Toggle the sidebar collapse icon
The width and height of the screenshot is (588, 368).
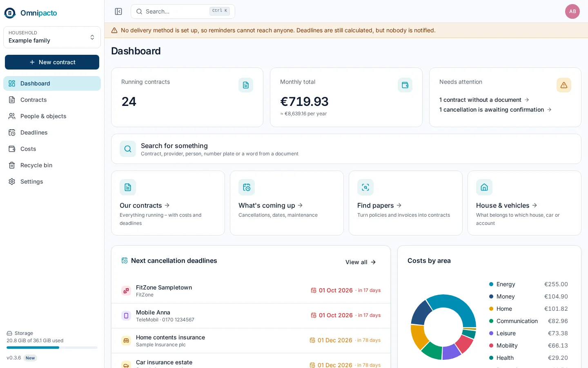[x=118, y=11]
